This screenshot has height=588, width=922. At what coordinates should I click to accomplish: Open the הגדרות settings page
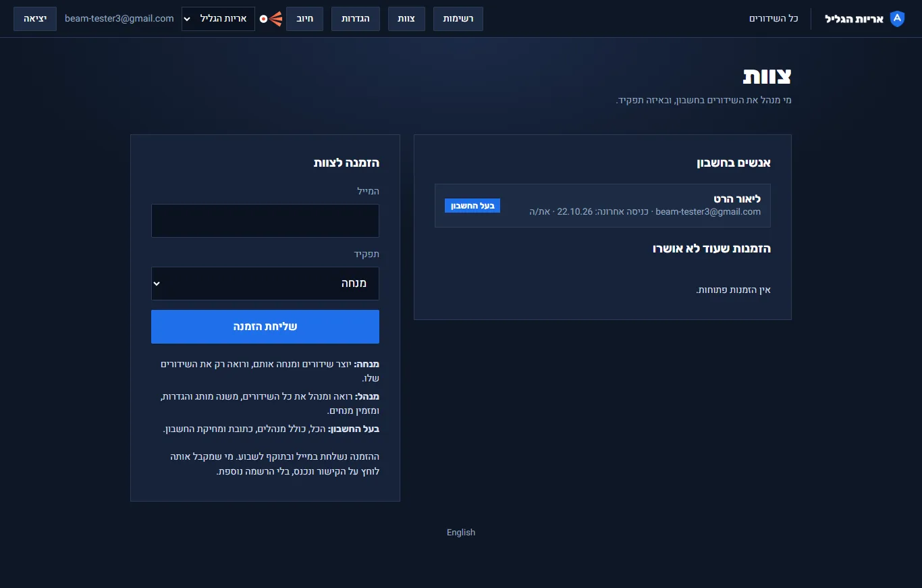pyautogui.click(x=356, y=19)
